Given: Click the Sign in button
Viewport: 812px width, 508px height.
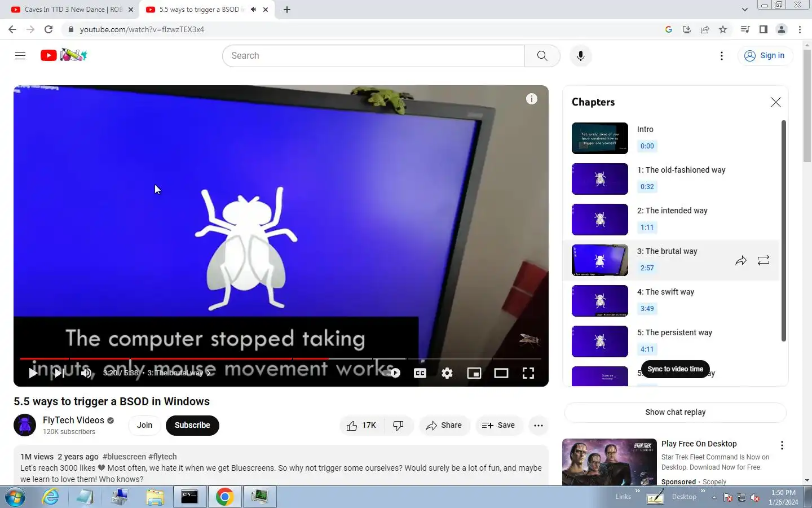Looking at the screenshot, I should (x=765, y=55).
